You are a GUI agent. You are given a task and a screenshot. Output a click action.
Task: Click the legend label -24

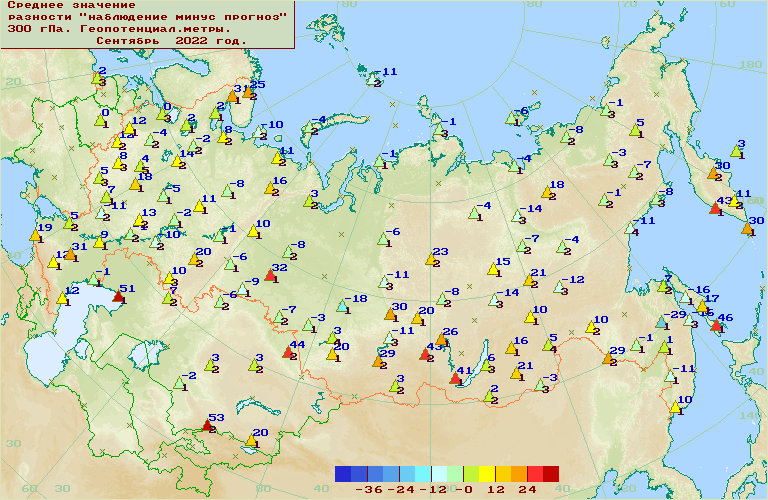(401, 489)
